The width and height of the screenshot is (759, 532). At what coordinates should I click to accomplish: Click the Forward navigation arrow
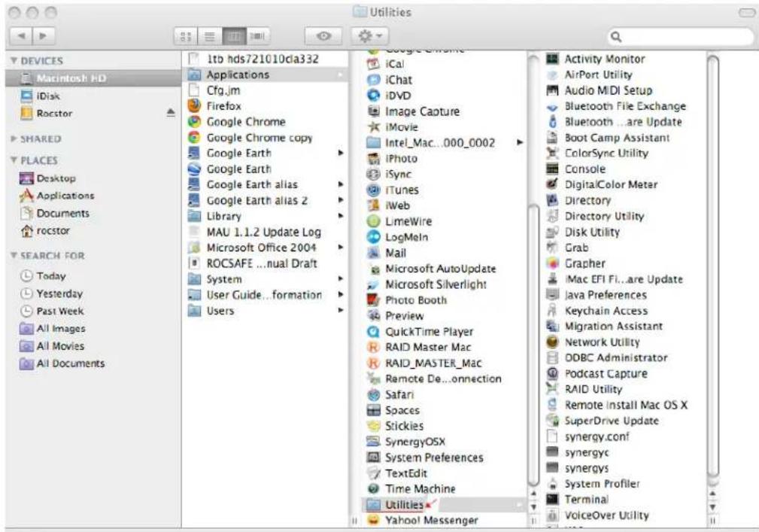(x=44, y=36)
